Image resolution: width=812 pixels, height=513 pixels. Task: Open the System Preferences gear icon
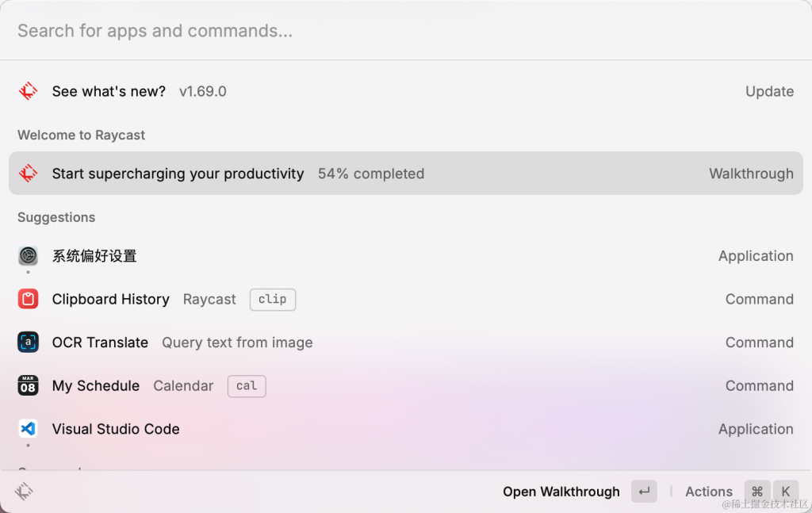pos(28,256)
